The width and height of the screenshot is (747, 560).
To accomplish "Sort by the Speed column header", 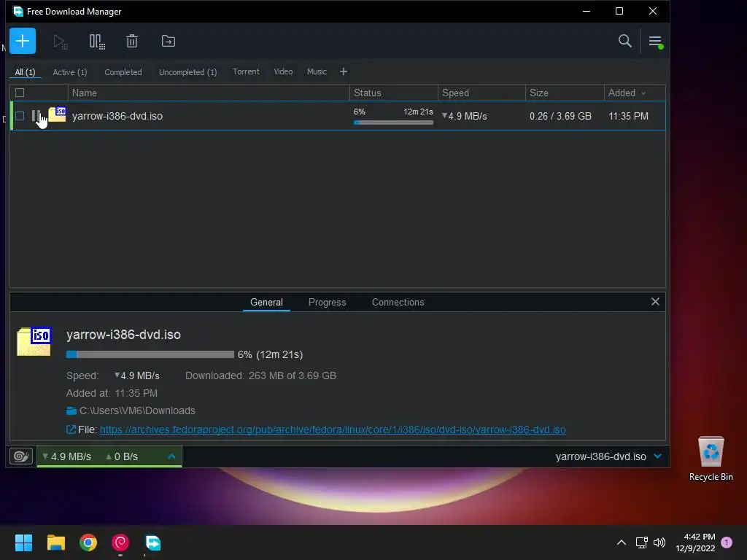I will click(x=481, y=93).
